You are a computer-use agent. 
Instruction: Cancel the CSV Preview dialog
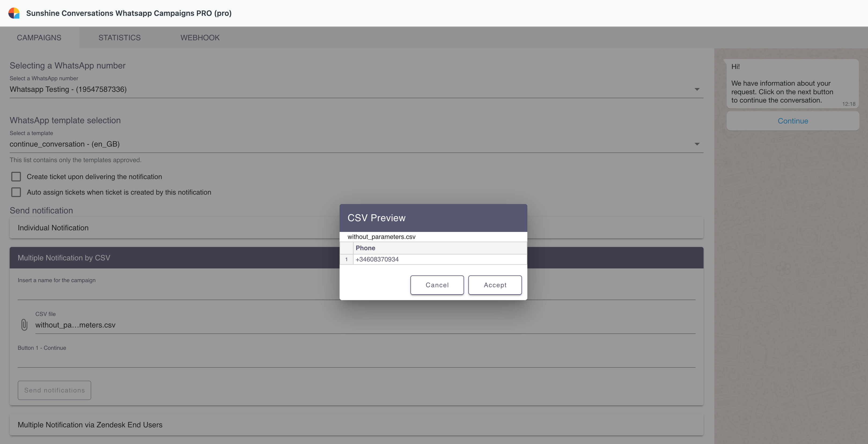[x=437, y=285]
